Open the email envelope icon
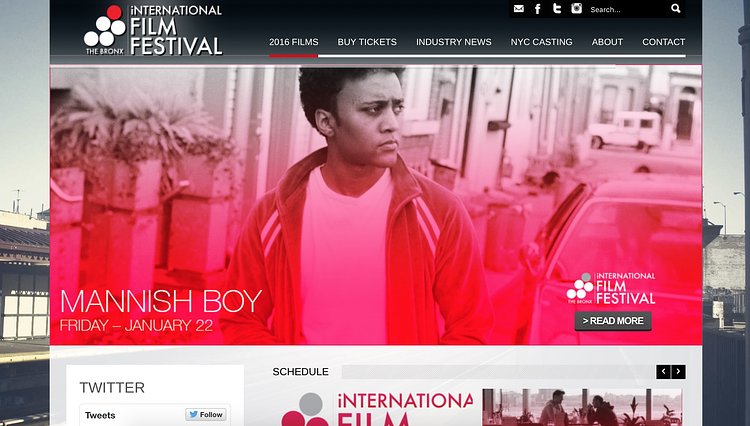 coord(518,9)
